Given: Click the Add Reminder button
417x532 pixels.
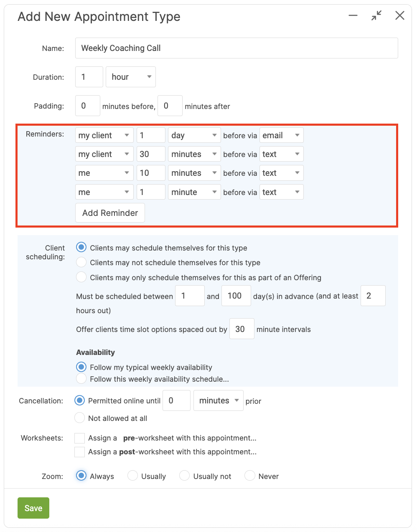Looking at the screenshot, I should coord(110,213).
